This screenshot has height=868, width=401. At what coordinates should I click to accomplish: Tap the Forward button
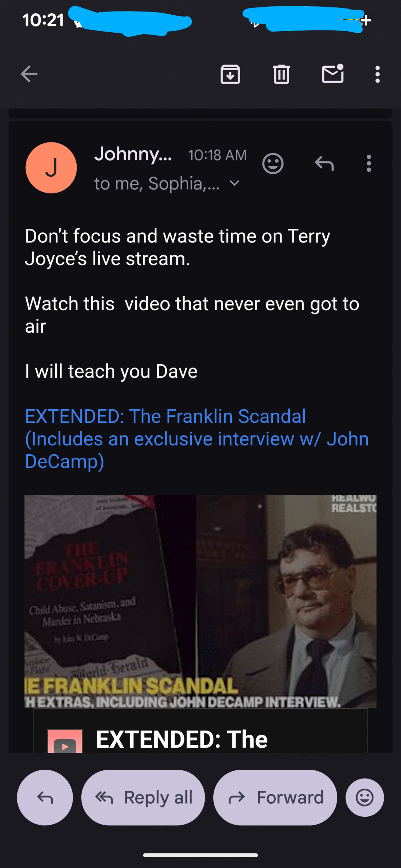click(x=275, y=797)
